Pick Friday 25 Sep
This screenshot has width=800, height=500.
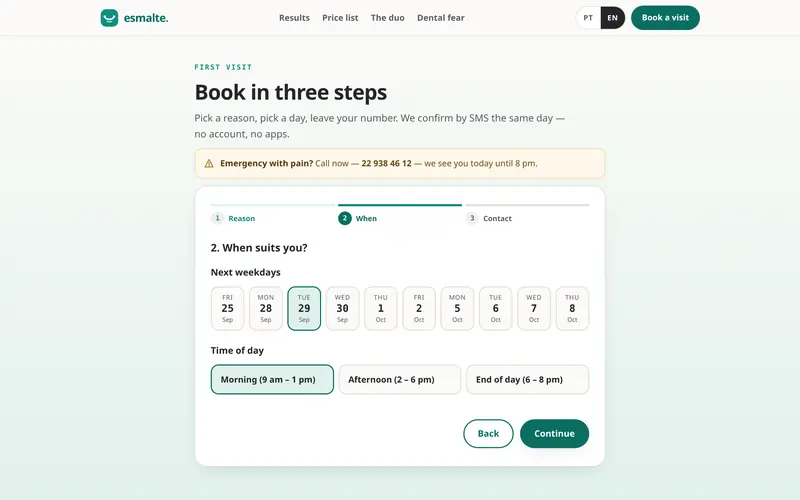pyautogui.click(x=228, y=309)
